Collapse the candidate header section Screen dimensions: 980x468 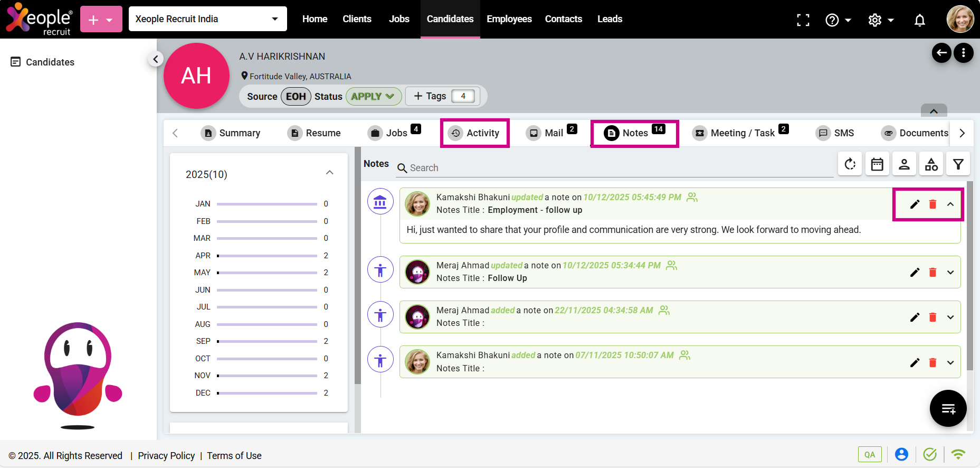click(x=934, y=111)
